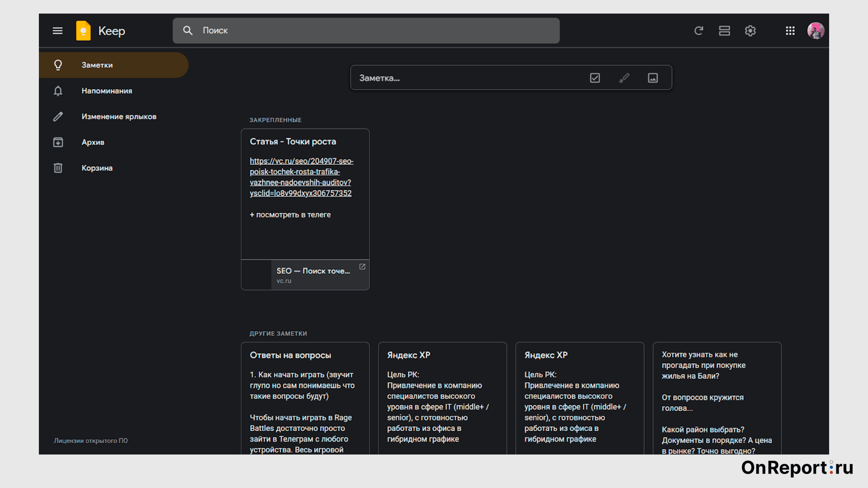Switch to list view layout icon
Viewport: 868px width, 488px height.
pos(725,31)
